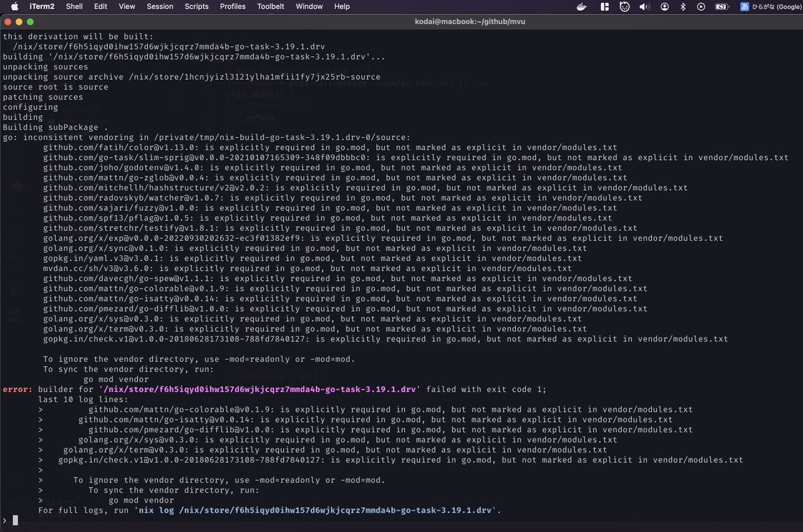Click the stretchr/testify@v1.8.1 line
The width and height of the screenshot is (803, 532).
point(340,228)
